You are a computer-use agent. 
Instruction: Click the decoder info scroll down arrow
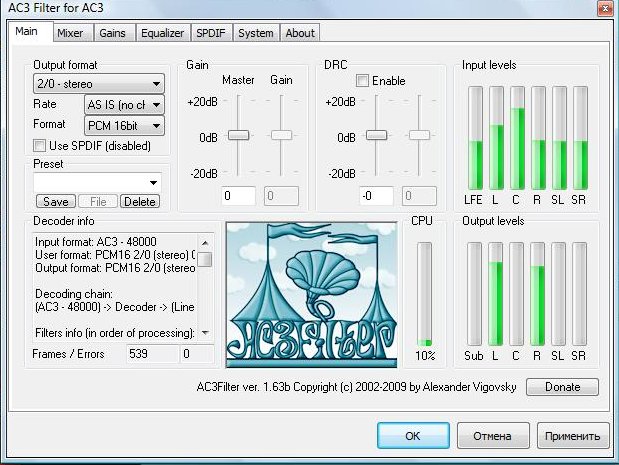point(205,332)
